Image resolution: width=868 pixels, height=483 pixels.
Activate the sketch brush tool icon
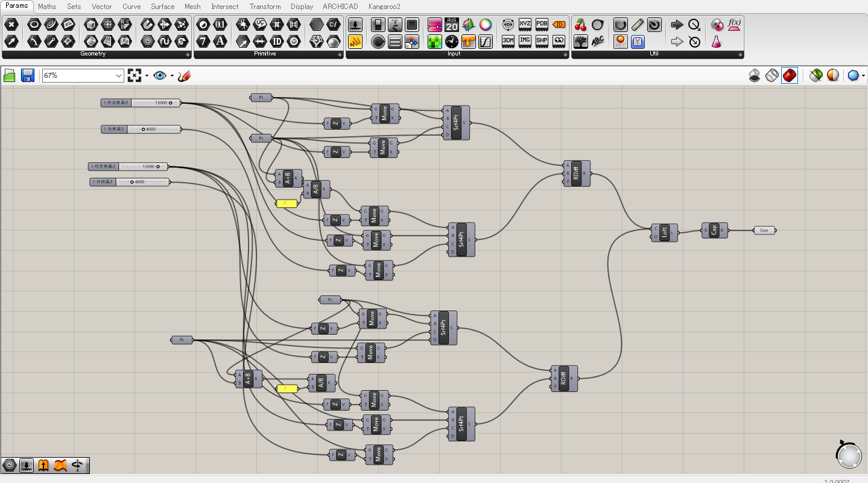[x=184, y=75]
